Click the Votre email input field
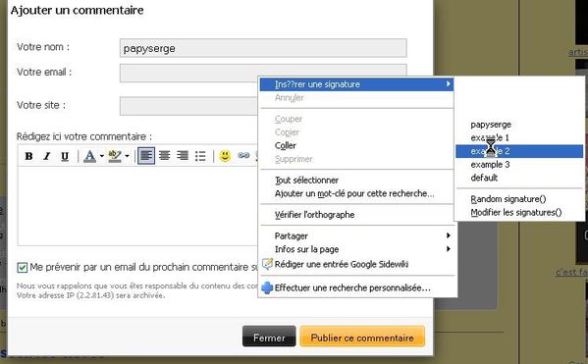The image size is (588, 364). [263, 74]
